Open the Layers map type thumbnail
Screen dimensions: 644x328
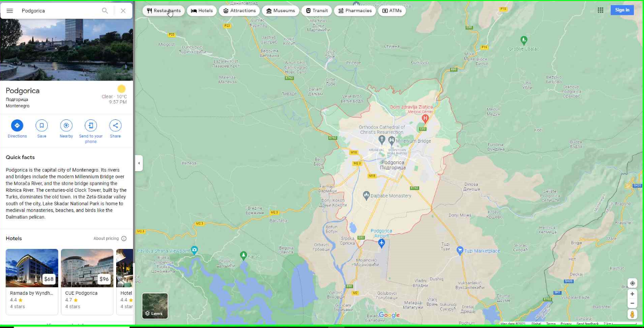tap(155, 306)
